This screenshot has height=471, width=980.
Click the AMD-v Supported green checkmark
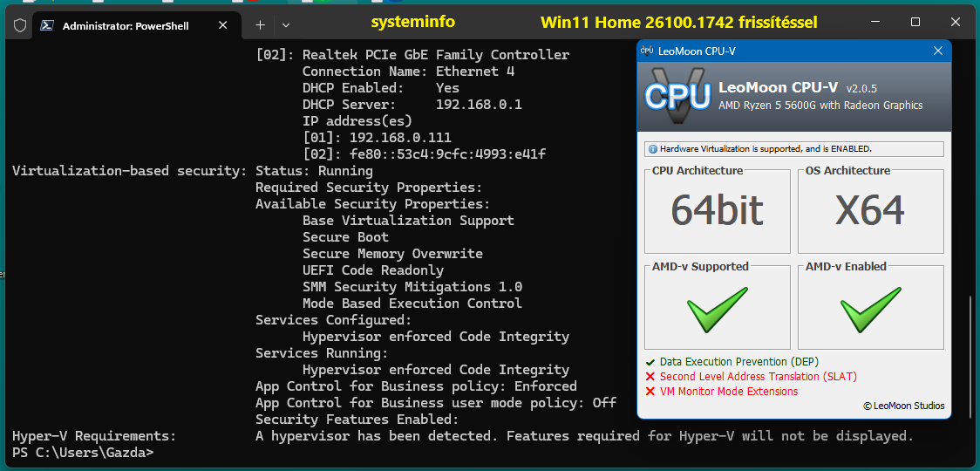tap(718, 309)
